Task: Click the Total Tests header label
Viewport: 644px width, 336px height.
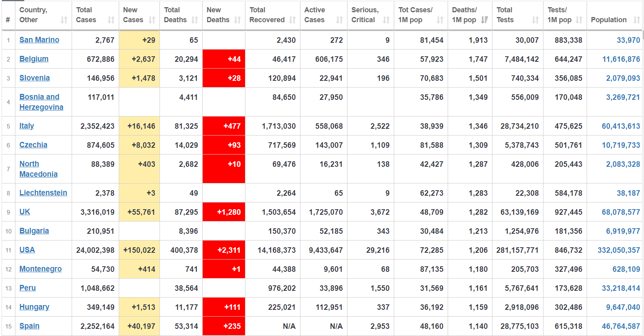Action: (x=505, y=15)
